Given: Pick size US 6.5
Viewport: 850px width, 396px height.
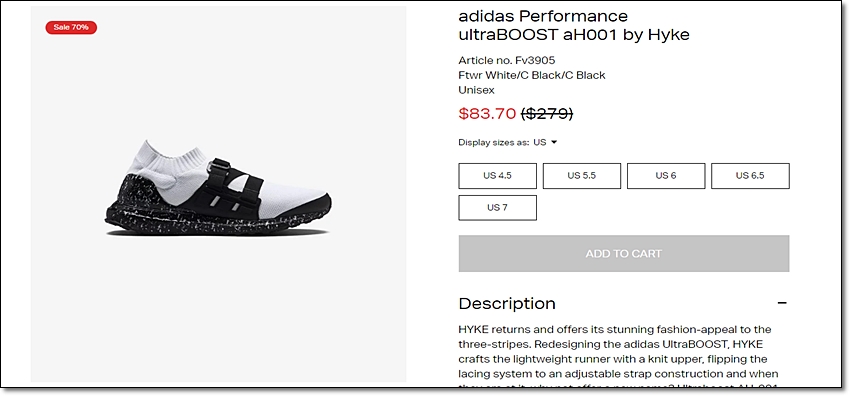Looking at the screenshot, I should (x=750, y=176).
